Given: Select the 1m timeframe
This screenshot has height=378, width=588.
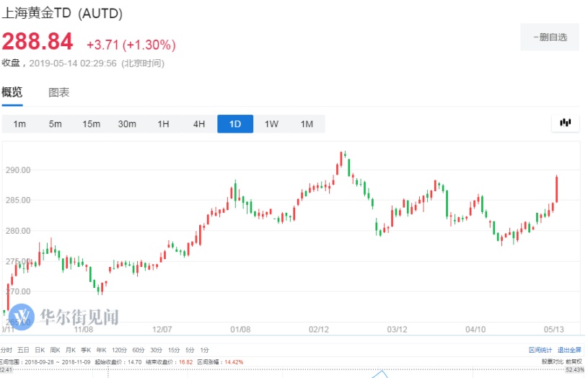Looking at the screenshot, I should tap(19, 124).
